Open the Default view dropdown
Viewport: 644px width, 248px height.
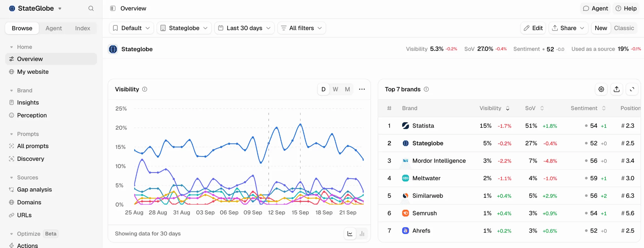131,28
